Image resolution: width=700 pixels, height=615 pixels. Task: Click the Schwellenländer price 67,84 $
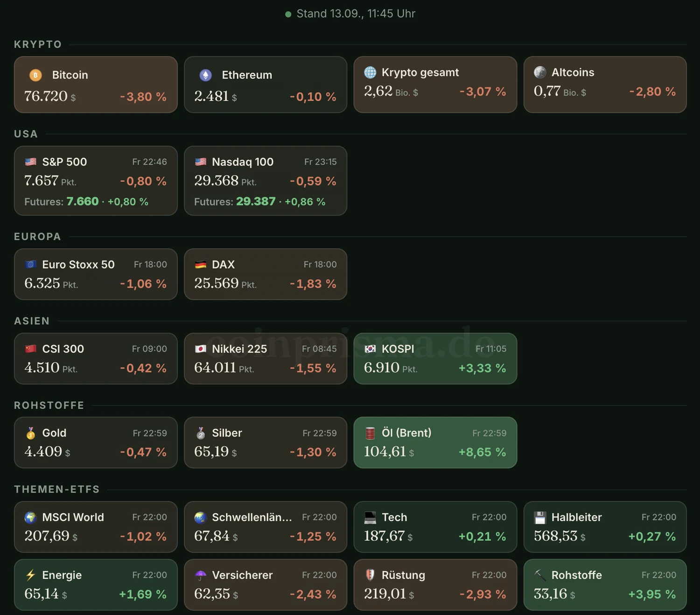(x=216, y=536)
